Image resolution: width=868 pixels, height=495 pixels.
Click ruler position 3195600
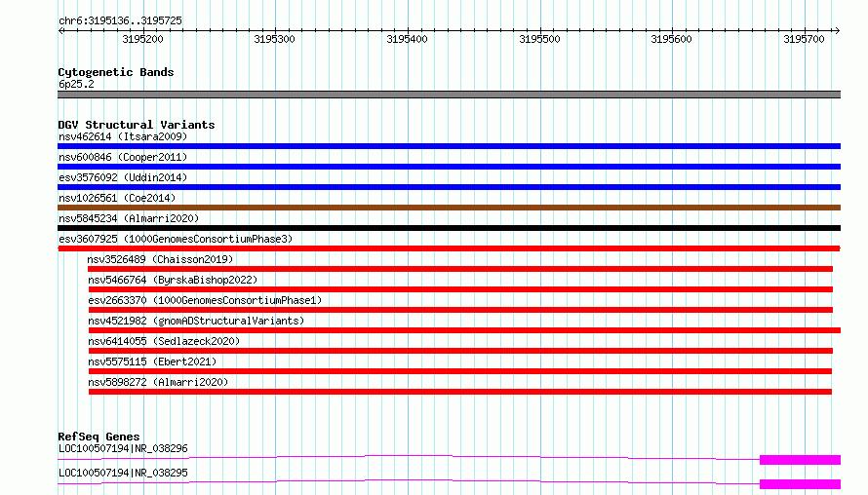(672, 39)
